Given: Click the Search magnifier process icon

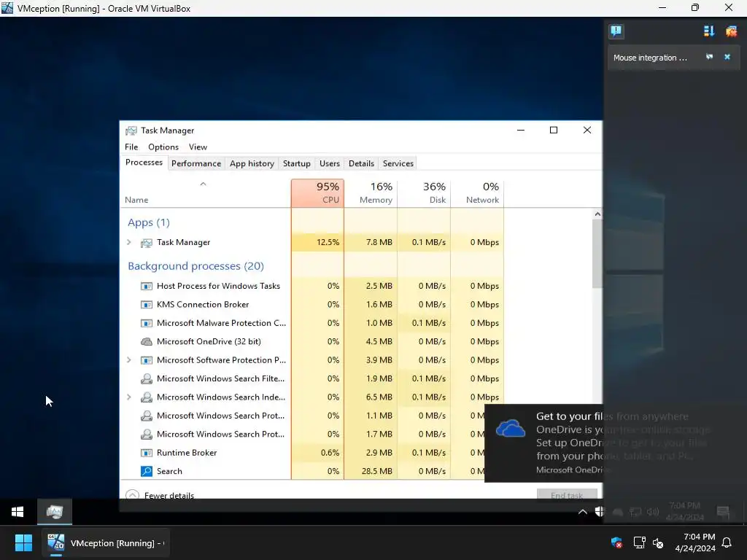Looking at the screenshot, I should [x=146, y=472].
